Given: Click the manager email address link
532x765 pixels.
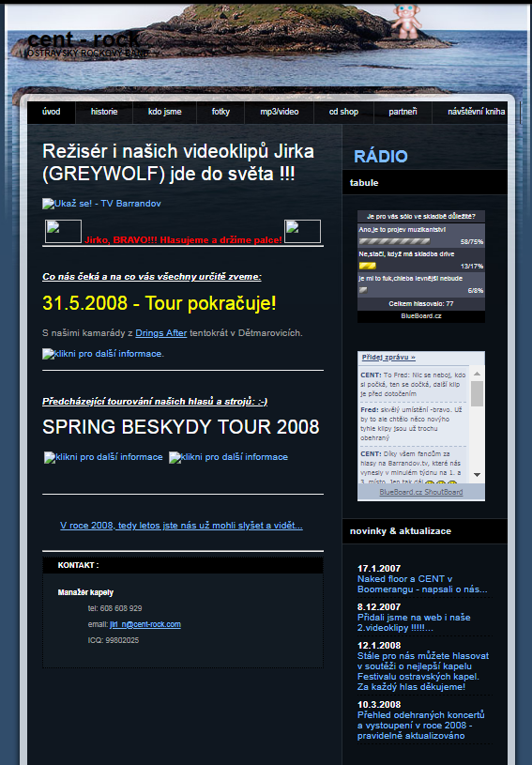Looking at the screenshot, I should click(145, 624).
